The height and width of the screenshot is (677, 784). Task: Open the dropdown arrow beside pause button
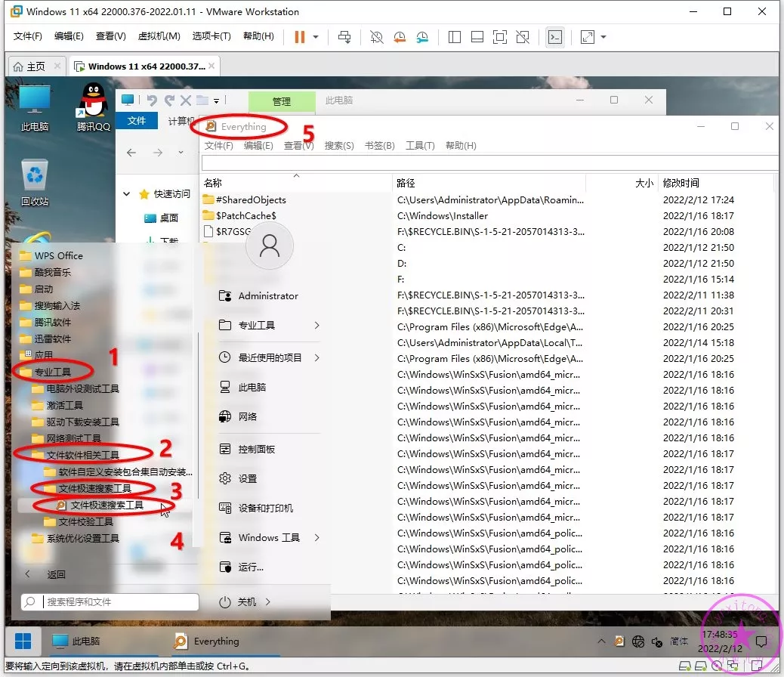[x=316, y=37]
